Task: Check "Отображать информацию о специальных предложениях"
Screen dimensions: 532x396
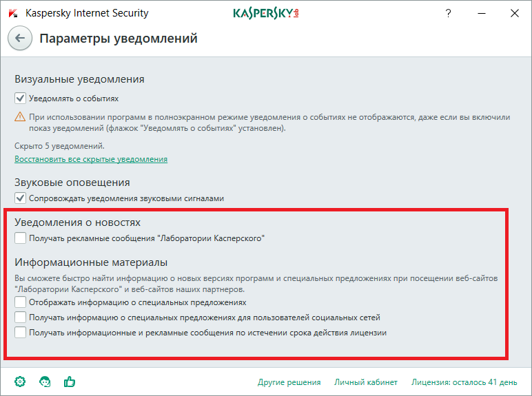Action: (20, 302)
